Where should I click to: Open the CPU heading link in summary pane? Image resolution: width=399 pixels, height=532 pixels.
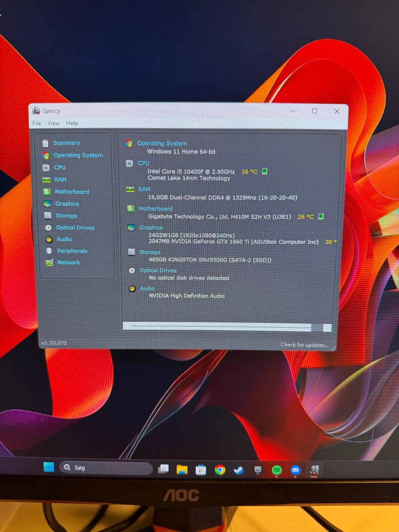pos(143,163)
